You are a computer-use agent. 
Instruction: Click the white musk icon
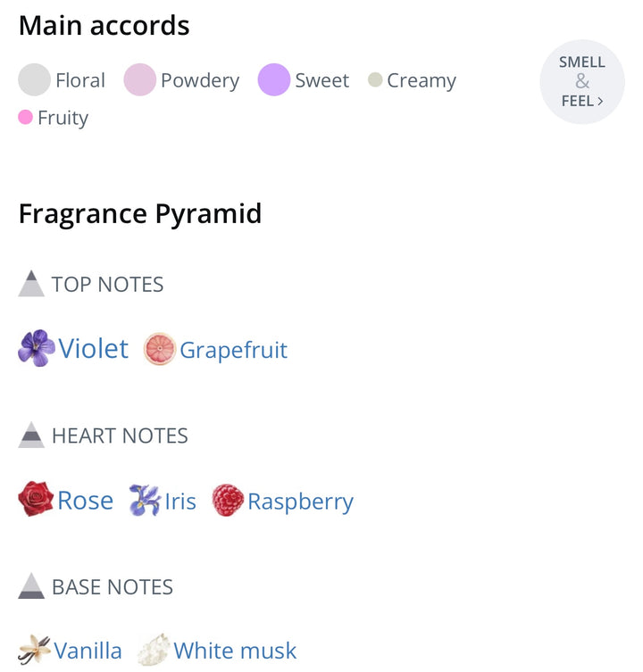tap(154, 650)
